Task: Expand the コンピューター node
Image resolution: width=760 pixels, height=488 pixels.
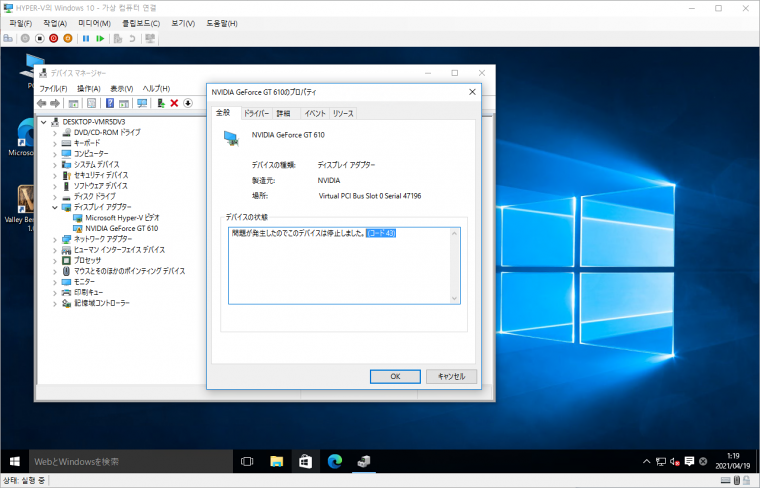Action: (55, 154)
